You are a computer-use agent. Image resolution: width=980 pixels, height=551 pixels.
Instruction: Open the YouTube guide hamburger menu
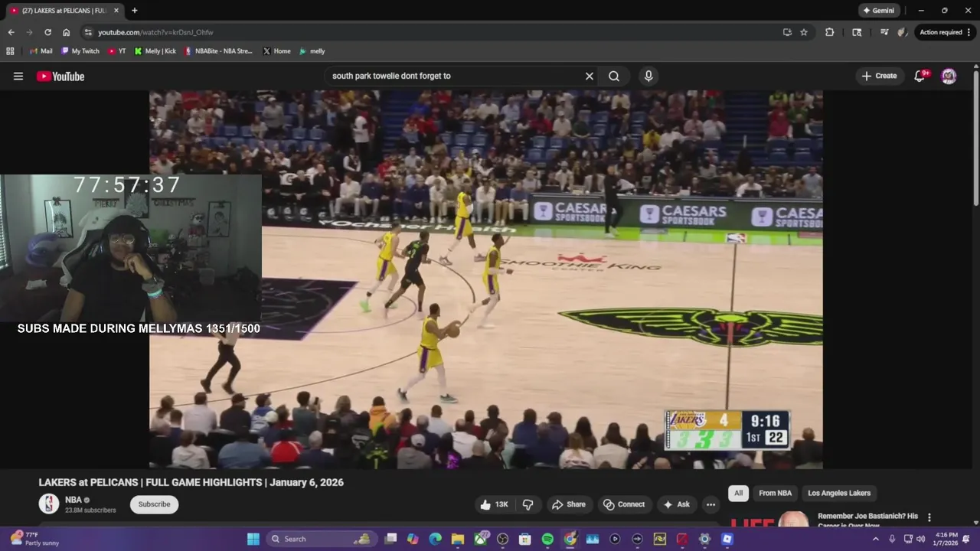18,76
